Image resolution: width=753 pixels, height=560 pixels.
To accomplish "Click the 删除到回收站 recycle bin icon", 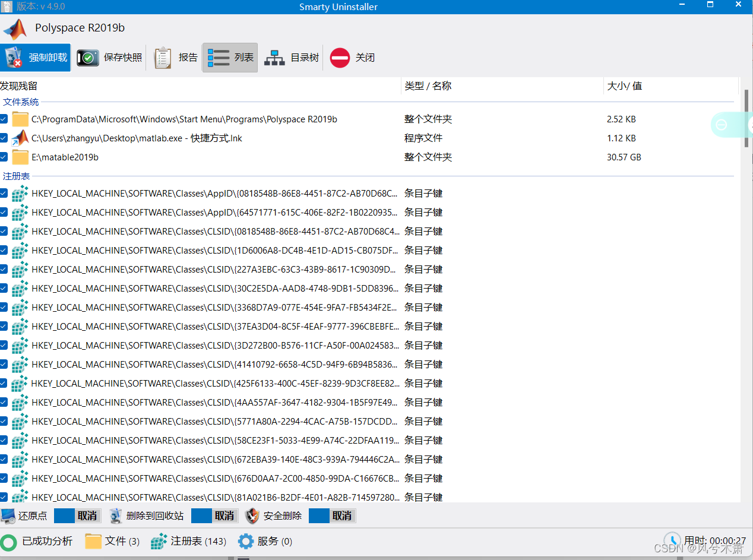I will coord(116,515).
